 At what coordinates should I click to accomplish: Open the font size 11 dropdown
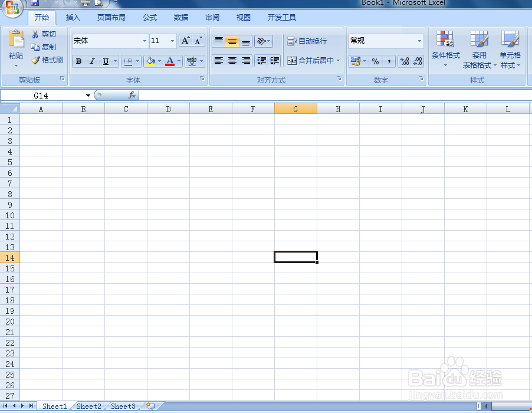click(172, 41)
